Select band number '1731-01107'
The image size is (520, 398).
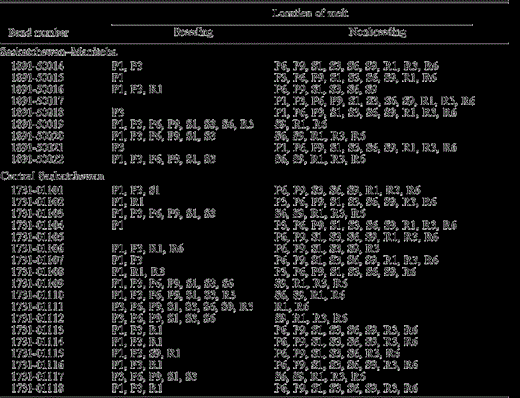click(x=37, y=260)
